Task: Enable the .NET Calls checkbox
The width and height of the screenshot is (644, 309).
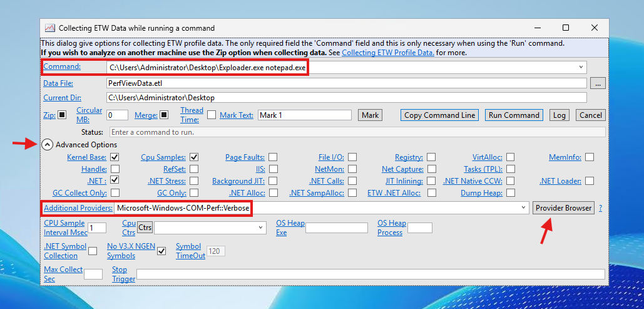Action: click(352, 181)
